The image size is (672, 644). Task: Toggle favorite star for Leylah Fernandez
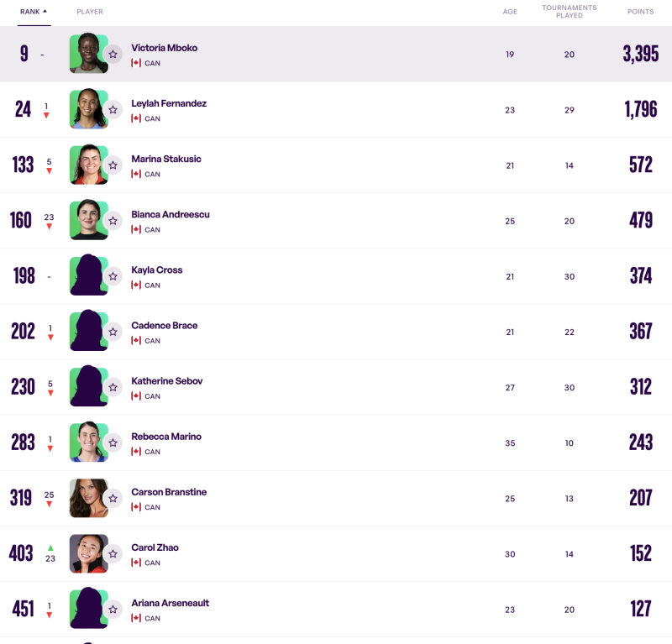113,110
